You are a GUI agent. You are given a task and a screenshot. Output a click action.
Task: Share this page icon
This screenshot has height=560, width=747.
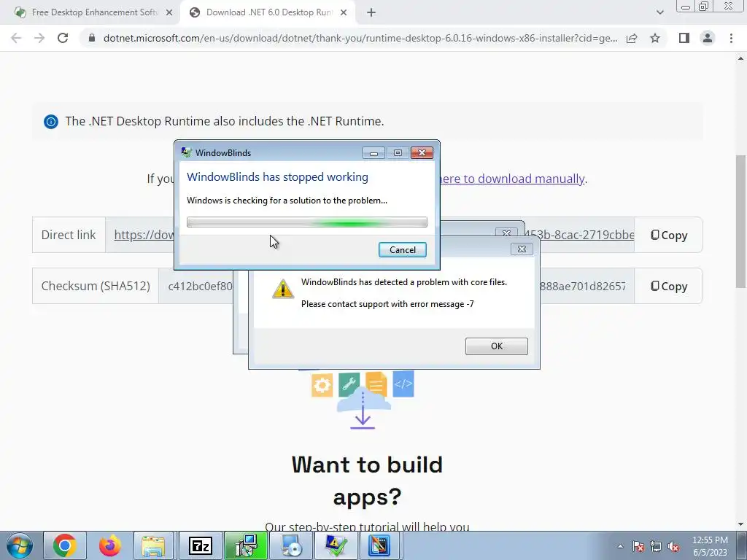tap(632, 38)
